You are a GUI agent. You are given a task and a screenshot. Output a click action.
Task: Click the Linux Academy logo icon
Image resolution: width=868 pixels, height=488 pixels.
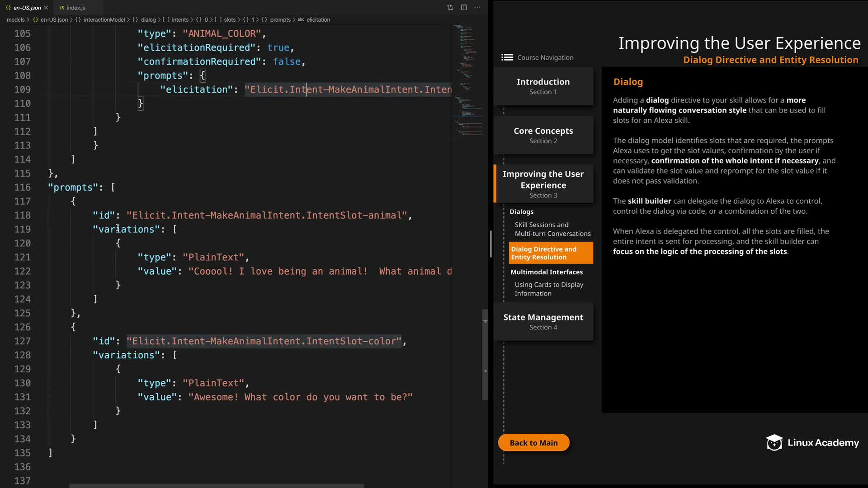tap(774, 443)
